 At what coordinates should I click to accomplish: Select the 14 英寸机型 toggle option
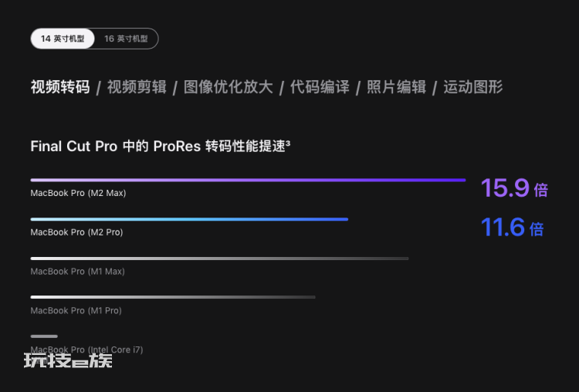coord(63,39)
